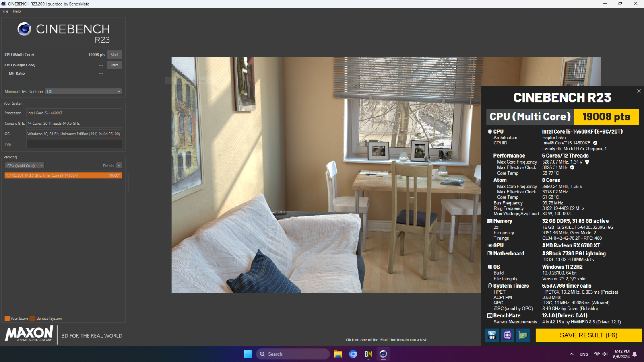
Task: Click '6,537,789 timer calls' text
Action: 567,286
